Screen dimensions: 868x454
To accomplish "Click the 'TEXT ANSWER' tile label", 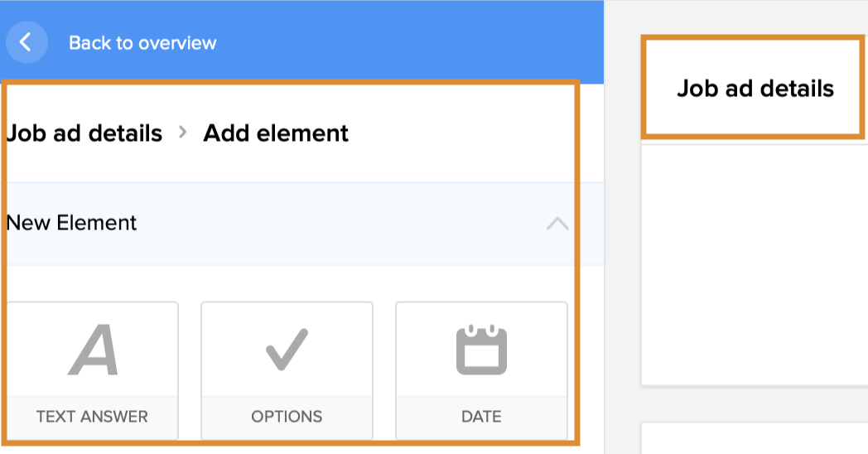I will coord(92,417).
